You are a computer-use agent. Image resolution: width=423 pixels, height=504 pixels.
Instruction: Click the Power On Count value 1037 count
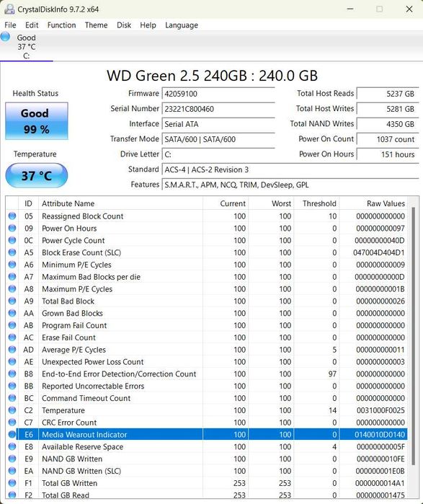pyautogui.click(x=388, y=139)
